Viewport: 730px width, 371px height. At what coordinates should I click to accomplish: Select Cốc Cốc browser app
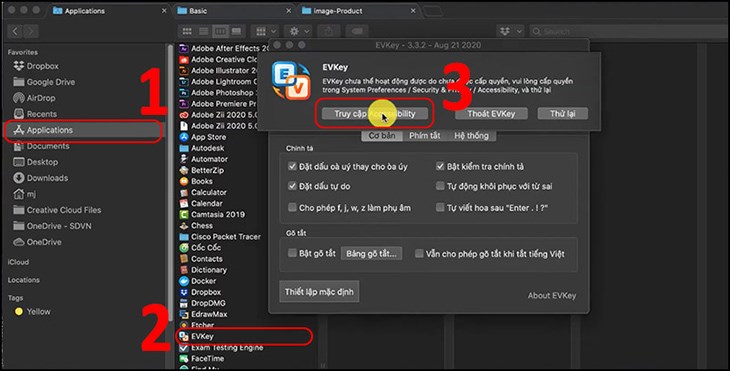200,248
